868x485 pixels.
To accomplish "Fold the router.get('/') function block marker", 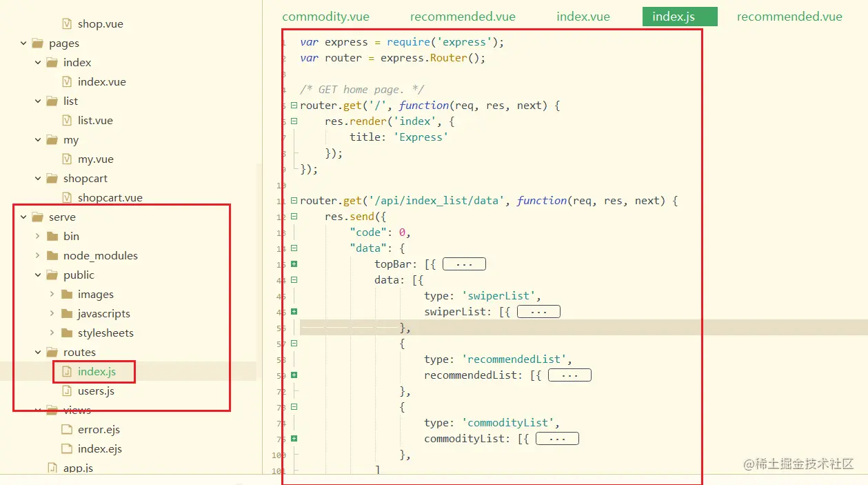I will point(294,106).
